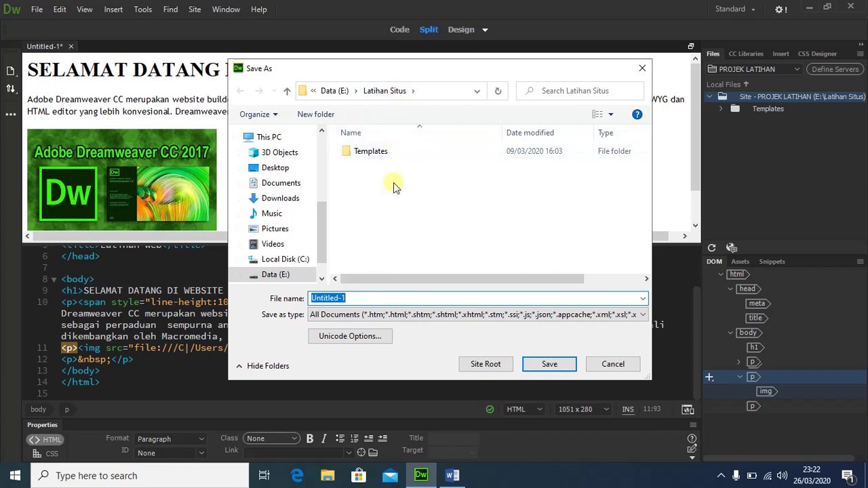Screen dimensions: 868x488
Task: Select the Templates folder in file list
Action: (370, 151)
